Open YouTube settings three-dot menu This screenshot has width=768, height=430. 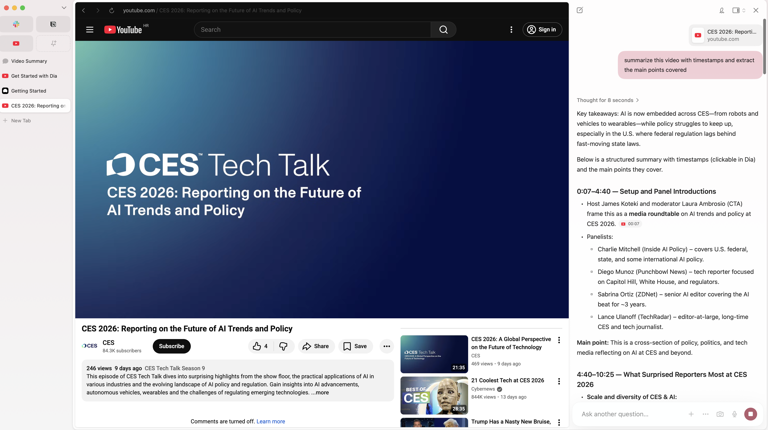[511, 30]
